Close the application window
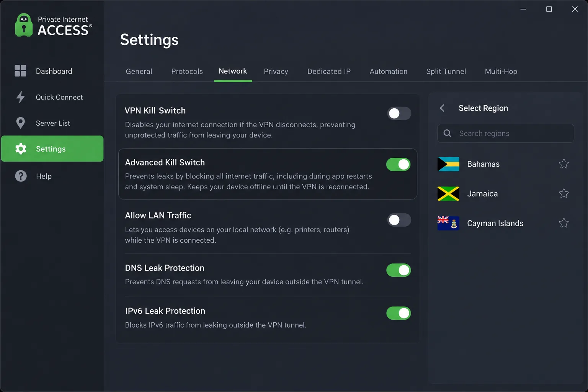588x392 pixels. tap(575, 9)
